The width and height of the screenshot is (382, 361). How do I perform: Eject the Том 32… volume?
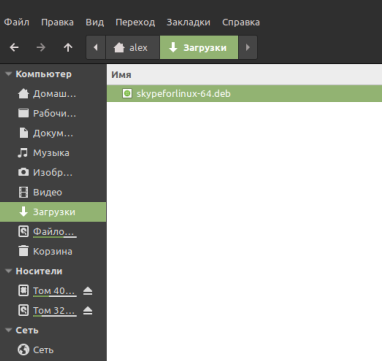pyautogui.click(x=88, y=311)
